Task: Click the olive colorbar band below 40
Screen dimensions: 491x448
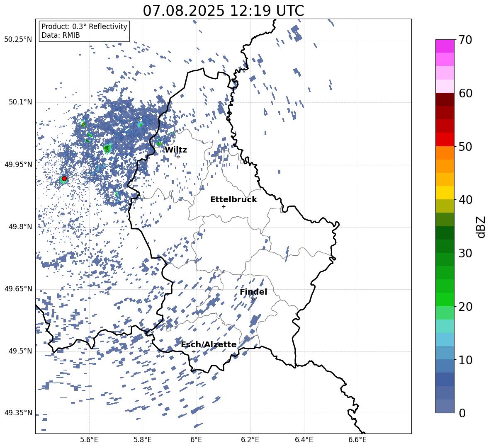Action: [x=445, y=206]
